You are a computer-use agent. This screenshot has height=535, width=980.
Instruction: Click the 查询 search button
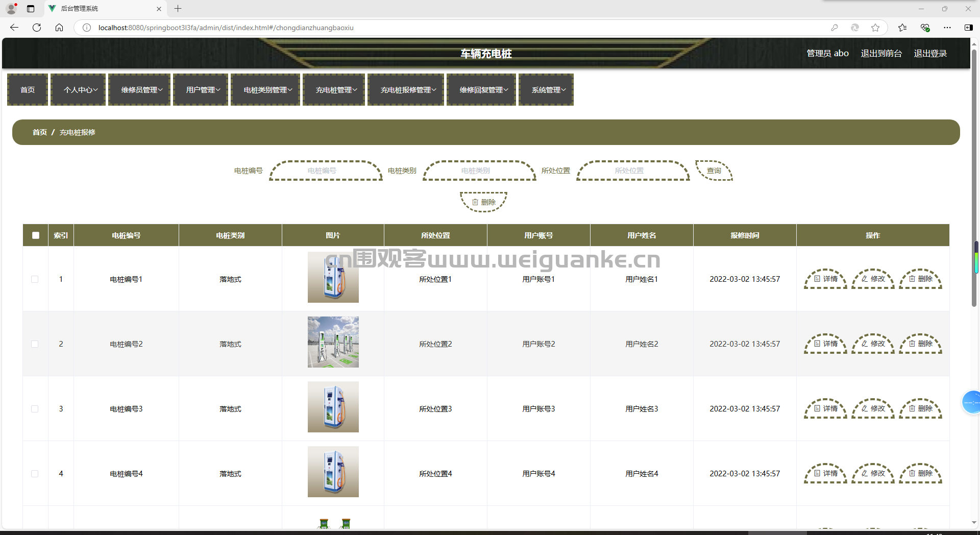coord(714,171)
